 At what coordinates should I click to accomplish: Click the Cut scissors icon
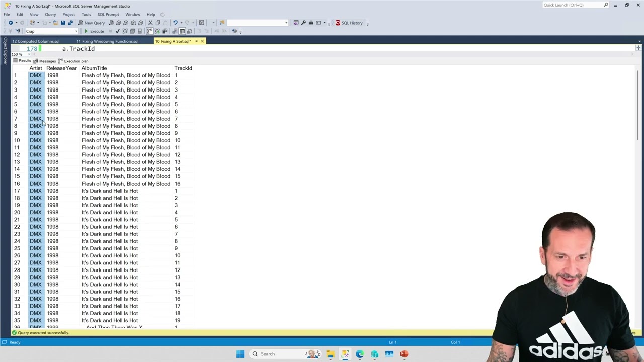(150, 23)
